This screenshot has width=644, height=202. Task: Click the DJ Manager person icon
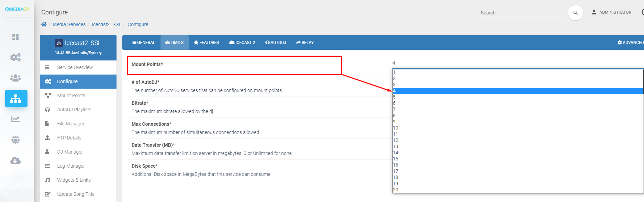47,152
